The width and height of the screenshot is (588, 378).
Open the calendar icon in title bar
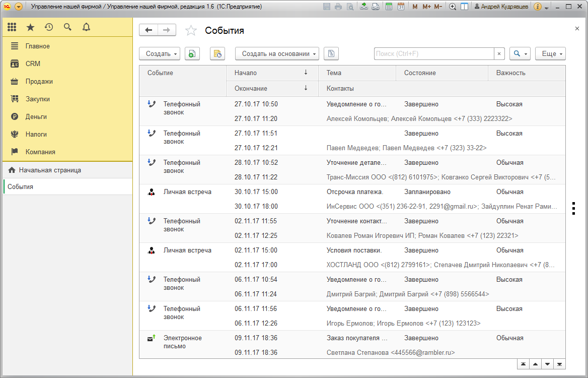coord(401,7)
